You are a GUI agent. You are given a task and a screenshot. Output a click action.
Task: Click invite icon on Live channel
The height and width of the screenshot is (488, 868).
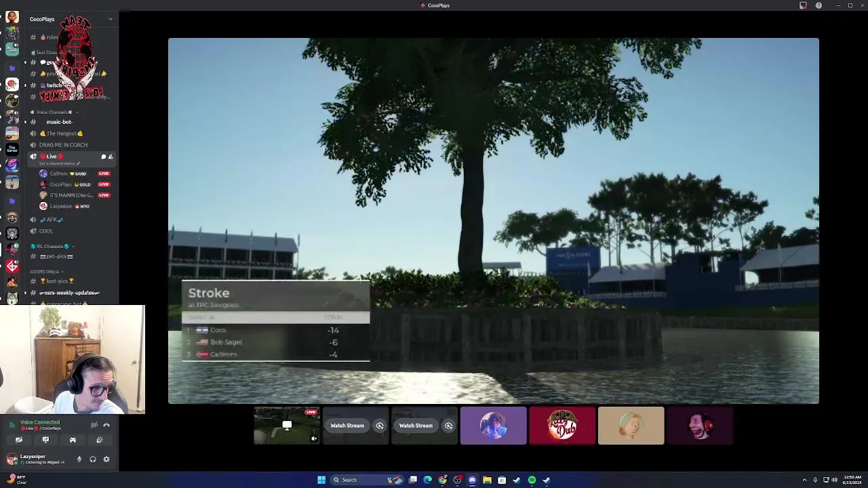(111, 157)
